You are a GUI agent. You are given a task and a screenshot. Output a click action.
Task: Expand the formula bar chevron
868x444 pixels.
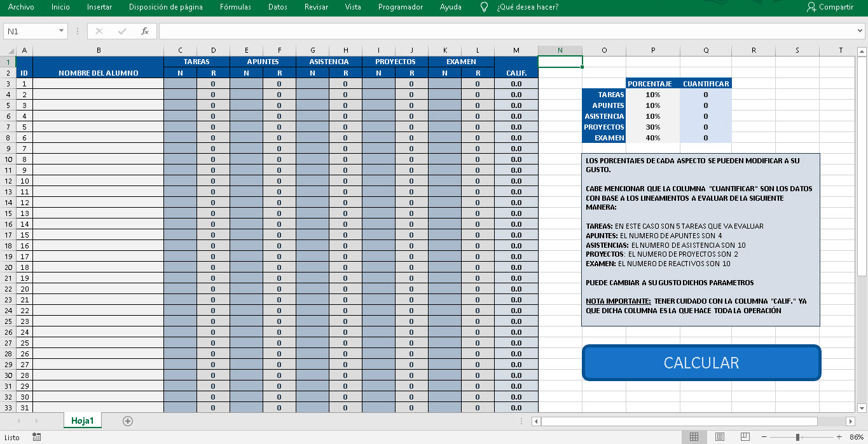(x=861, y=30)
